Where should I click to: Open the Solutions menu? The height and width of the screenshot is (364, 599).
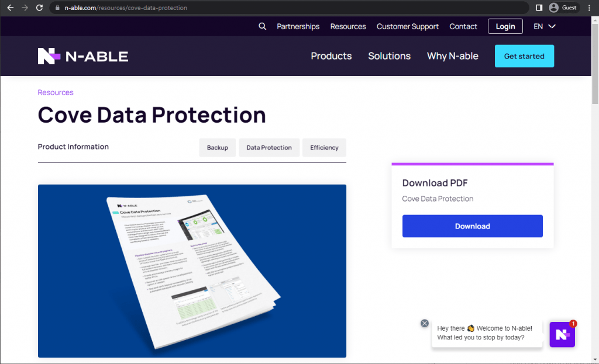click(389, 56)
